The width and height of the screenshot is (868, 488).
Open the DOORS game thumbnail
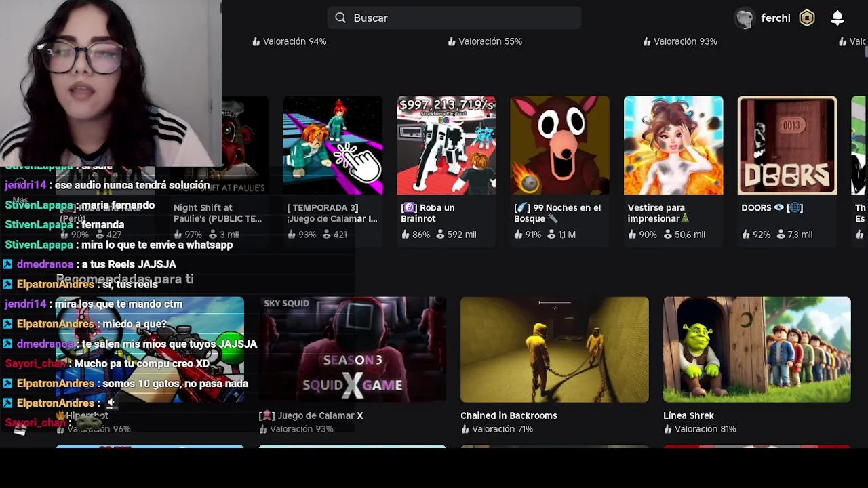787,145
